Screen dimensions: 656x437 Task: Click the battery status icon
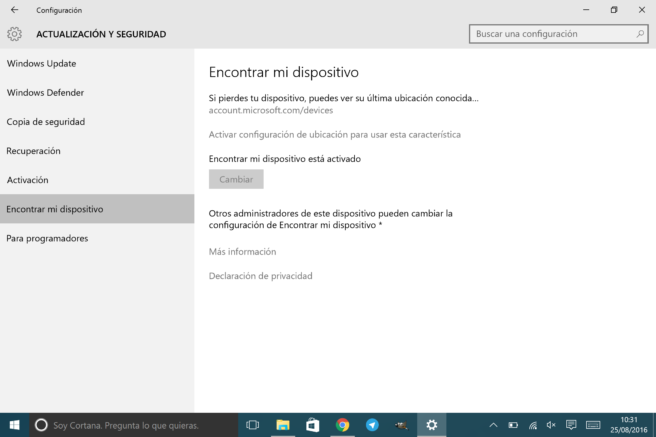[513, 425]
